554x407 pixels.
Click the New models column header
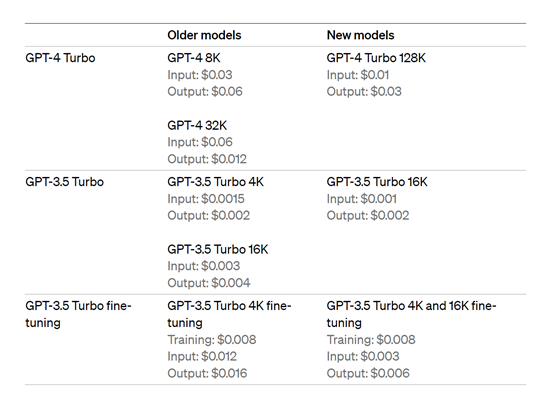(x=360, y=35)
